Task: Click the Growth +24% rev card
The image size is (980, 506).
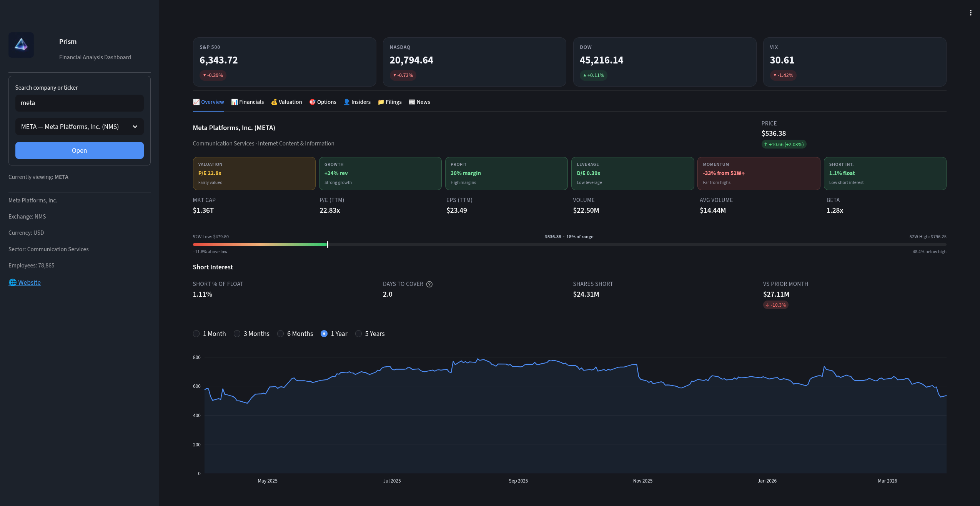Action: (380, 174)
